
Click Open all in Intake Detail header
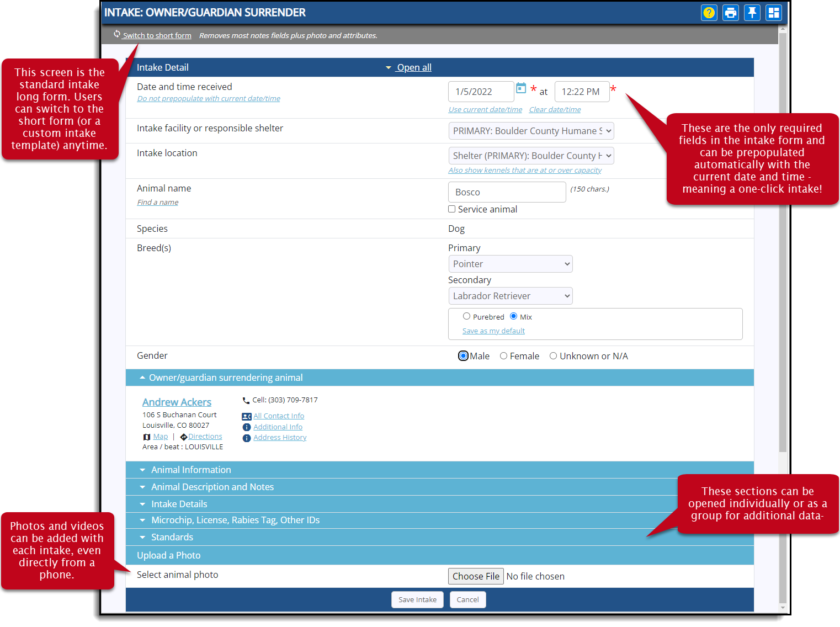(414, 67)
